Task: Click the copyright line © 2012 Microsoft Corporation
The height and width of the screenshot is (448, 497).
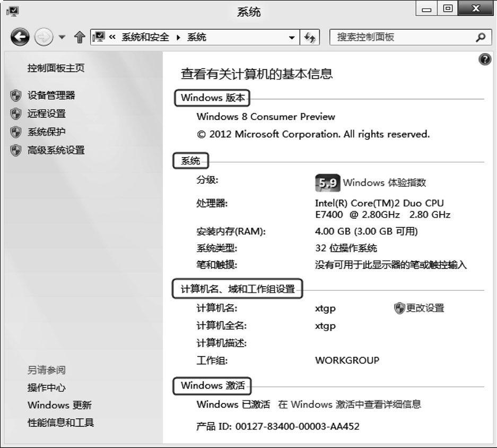Action: (x=313, y=134)
